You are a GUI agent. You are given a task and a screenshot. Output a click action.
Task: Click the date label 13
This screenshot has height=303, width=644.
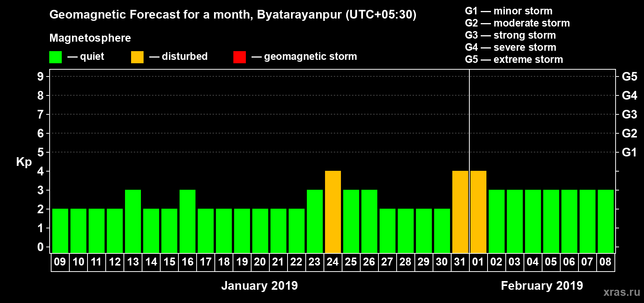pos(133,262)
